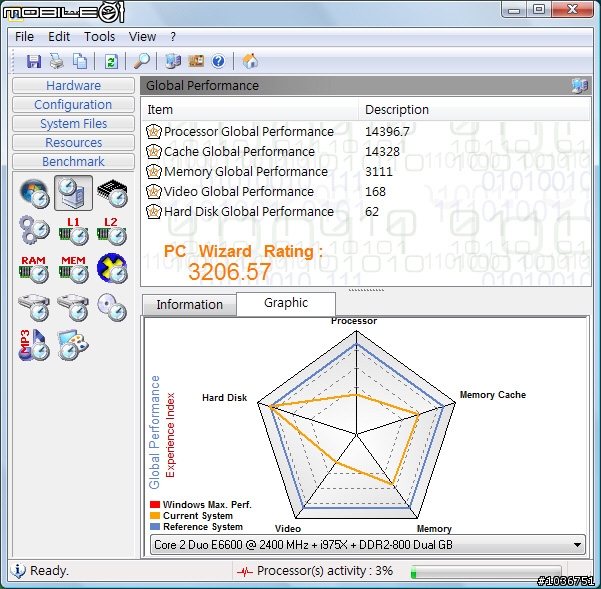Click the Item column header

[250, 110]
